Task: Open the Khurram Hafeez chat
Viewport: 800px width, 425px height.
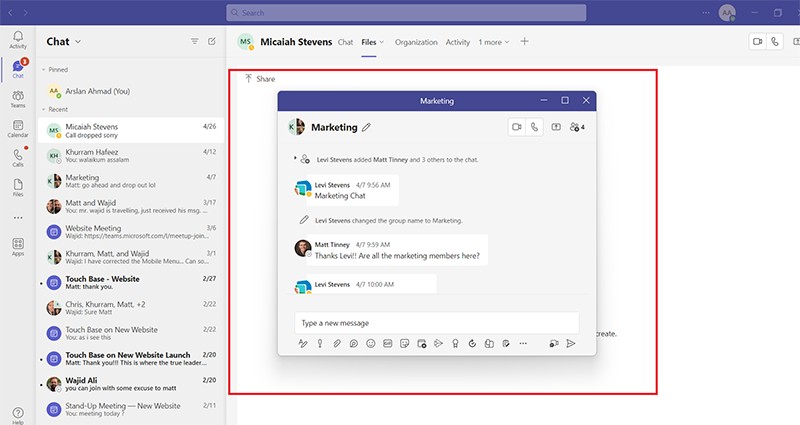Action: tap(131, 156)
